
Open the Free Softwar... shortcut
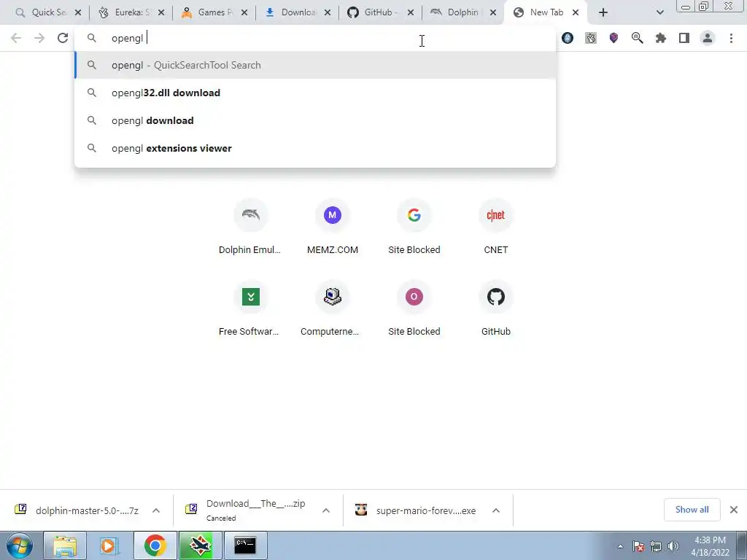251,310
